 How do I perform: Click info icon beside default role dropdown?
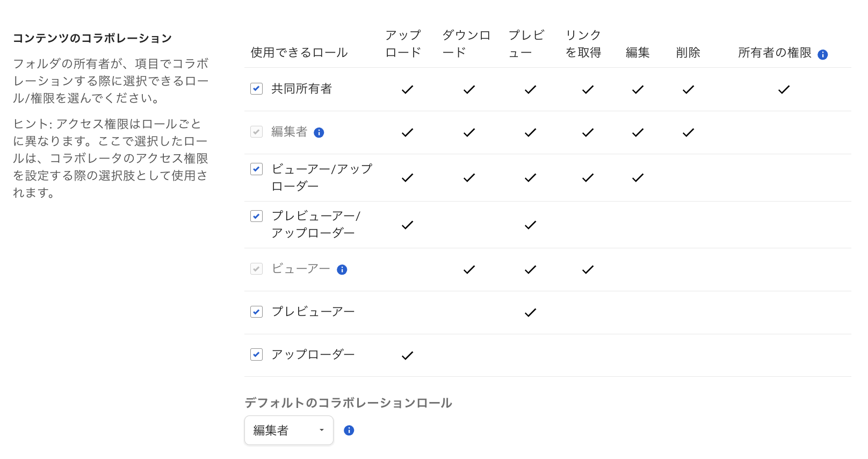click(349, 431)
